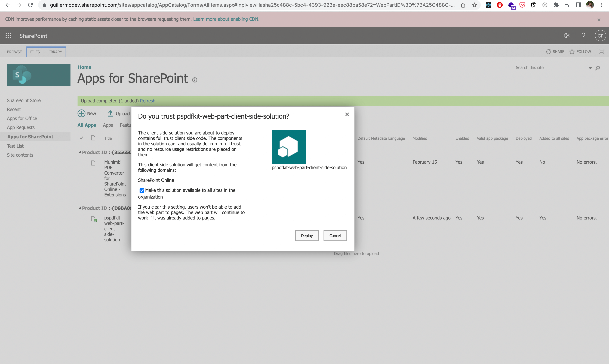Viewport: 609px width, 364px height.
Task: Open Test List in left navigation
Action: point(15,146)
